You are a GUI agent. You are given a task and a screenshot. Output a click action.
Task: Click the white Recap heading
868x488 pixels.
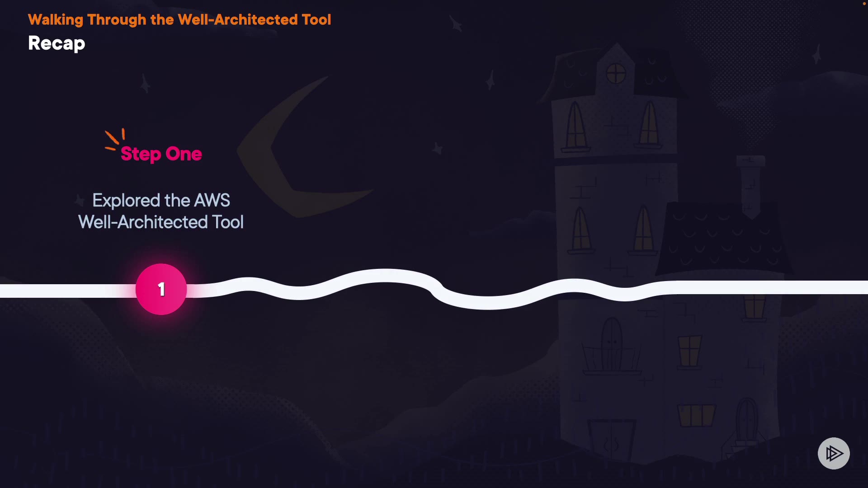pyautogui.click(x=57, y=43)
